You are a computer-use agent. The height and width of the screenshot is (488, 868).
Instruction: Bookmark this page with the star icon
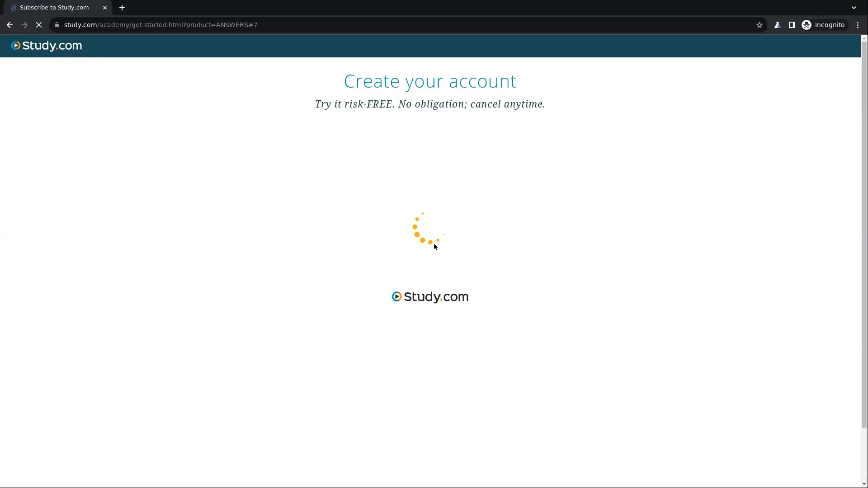[x=759, y=25]
